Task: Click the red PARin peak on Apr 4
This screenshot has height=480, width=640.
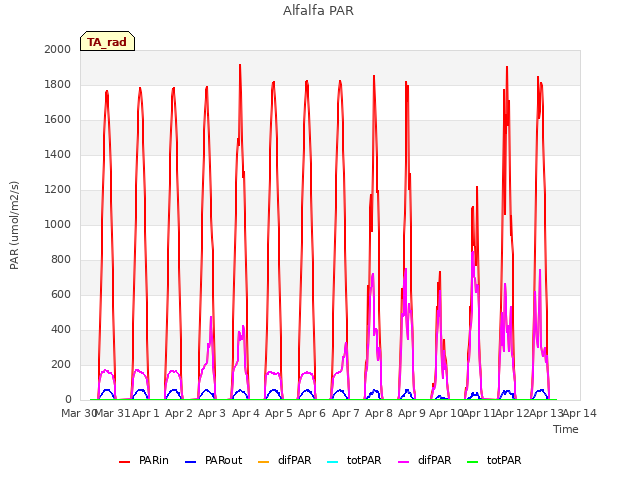Action: click(x=240, y=65)
